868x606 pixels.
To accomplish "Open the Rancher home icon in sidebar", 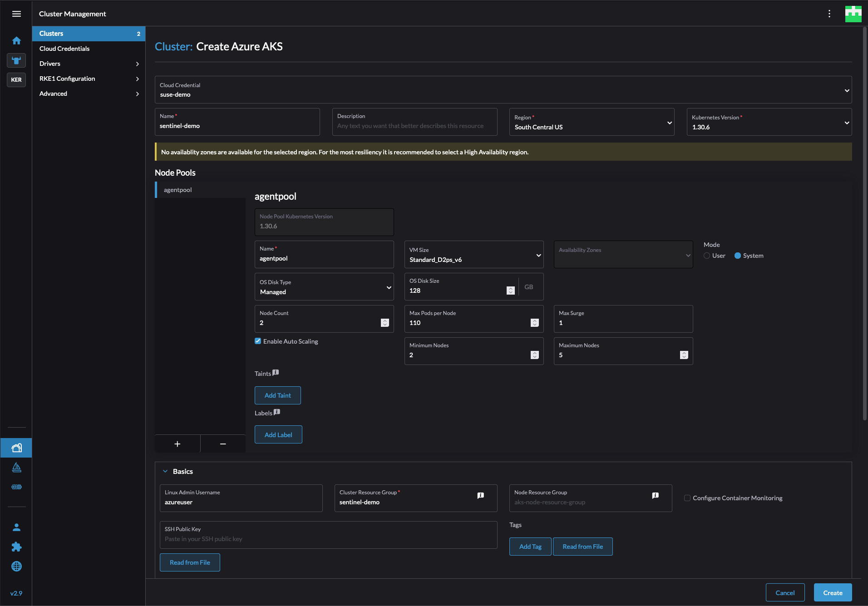I will 16,40.
